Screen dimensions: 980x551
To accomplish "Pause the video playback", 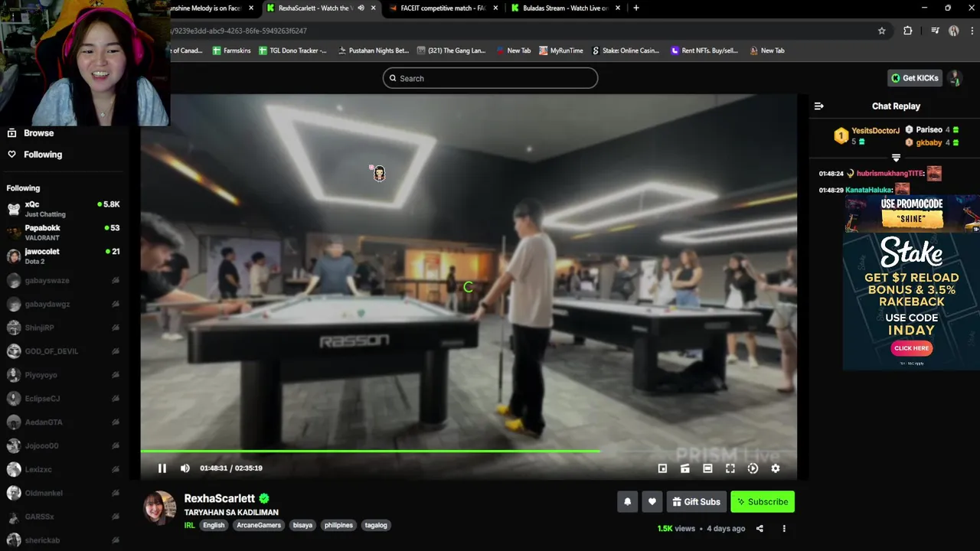I will [x=162, y=468].
